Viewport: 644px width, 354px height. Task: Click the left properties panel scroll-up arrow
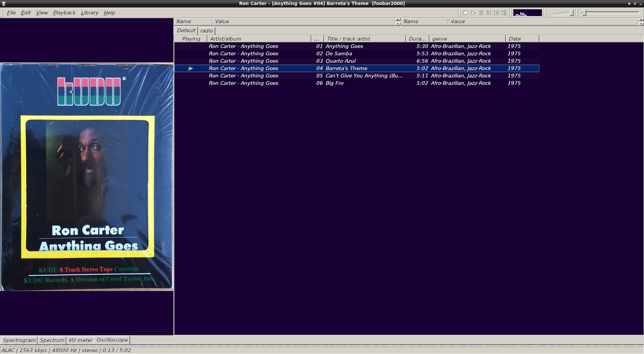coord(398,20)
